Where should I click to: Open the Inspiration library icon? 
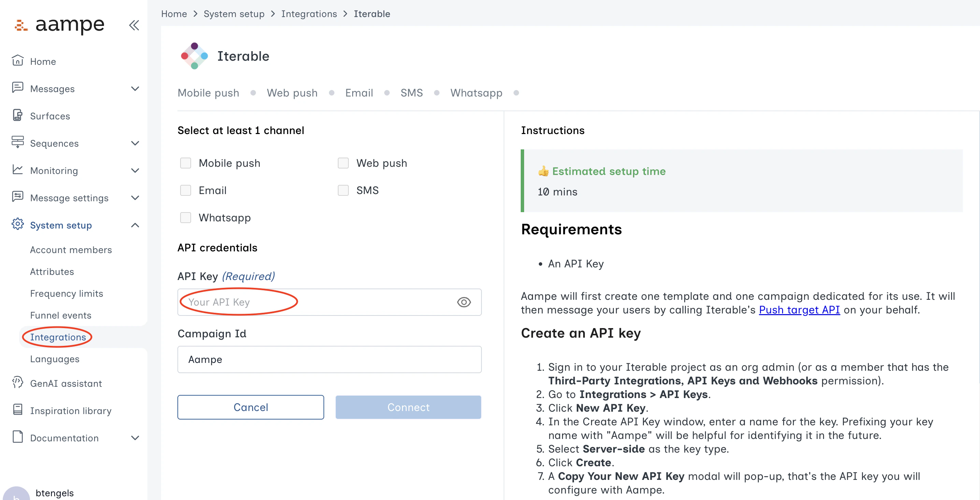tap(17, 410)
